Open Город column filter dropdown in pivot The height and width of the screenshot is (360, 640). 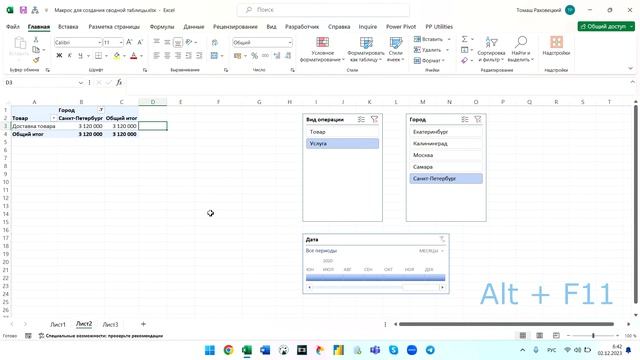101,110
